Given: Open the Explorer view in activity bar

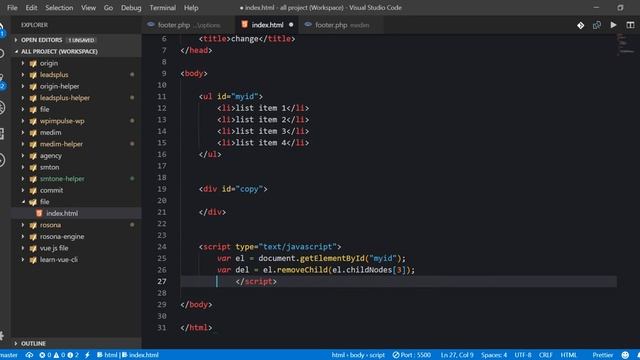Looking at the screenshot, I should tap(2, 29).
